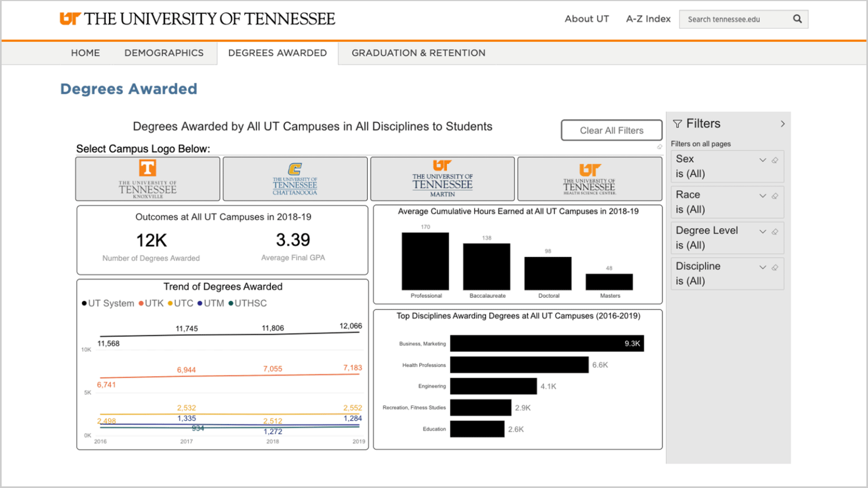Click the Business, Marketing discipline bar
The image size is (868, 488).
(x=547, y=343)
